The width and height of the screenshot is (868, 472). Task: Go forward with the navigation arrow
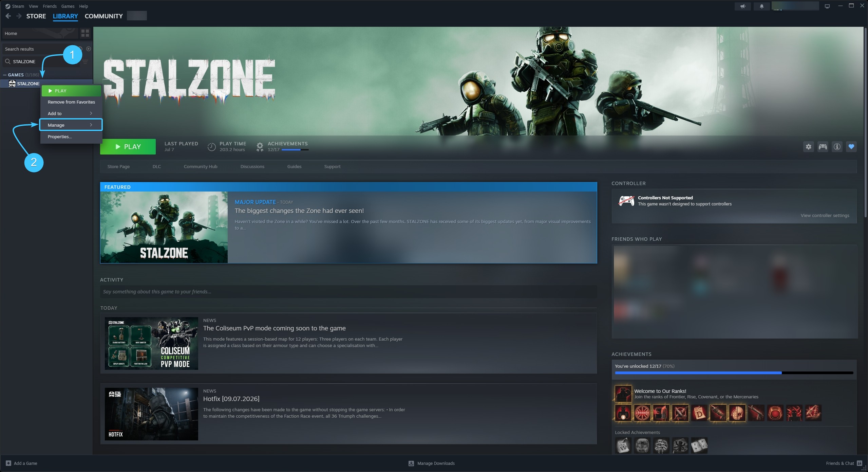[x=19, y=16]
